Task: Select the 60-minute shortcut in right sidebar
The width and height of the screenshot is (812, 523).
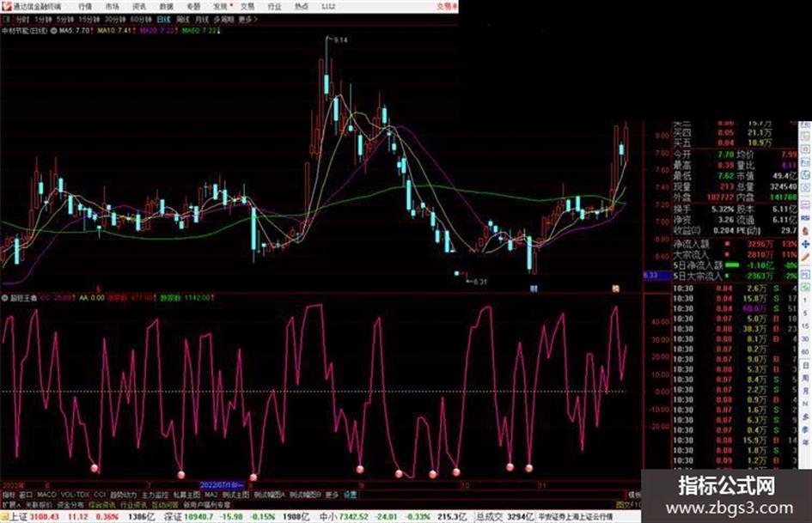Action: 805,352
